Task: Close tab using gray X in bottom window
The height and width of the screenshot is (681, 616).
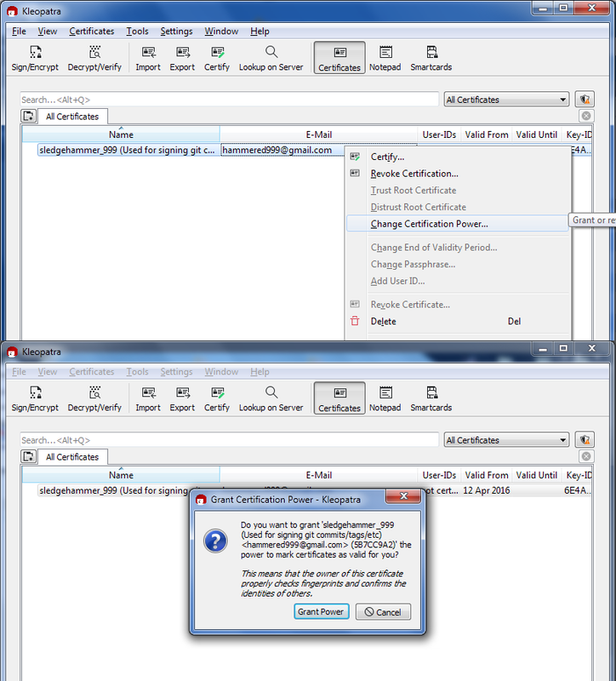Action: (x=586, y=456)
